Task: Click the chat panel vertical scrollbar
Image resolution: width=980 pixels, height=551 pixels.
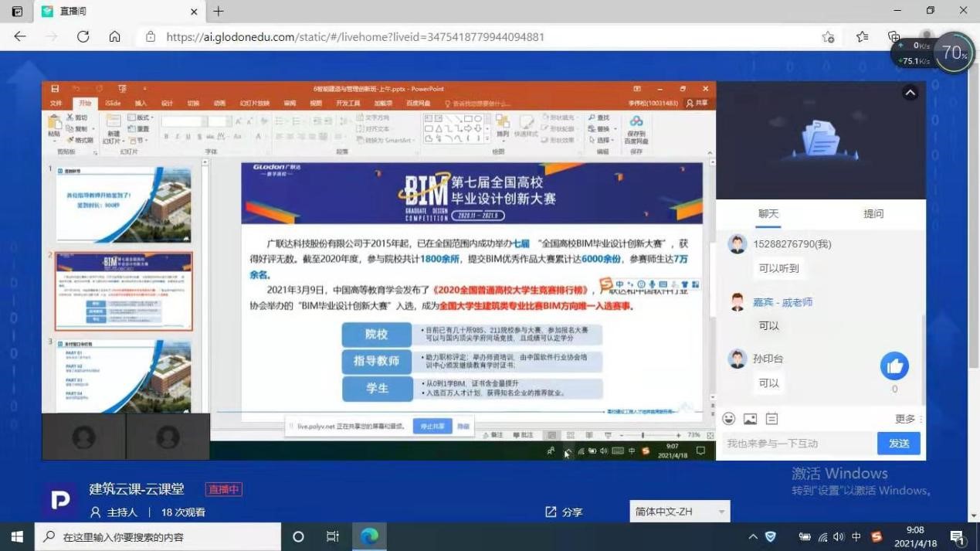Action: point(923,361)
